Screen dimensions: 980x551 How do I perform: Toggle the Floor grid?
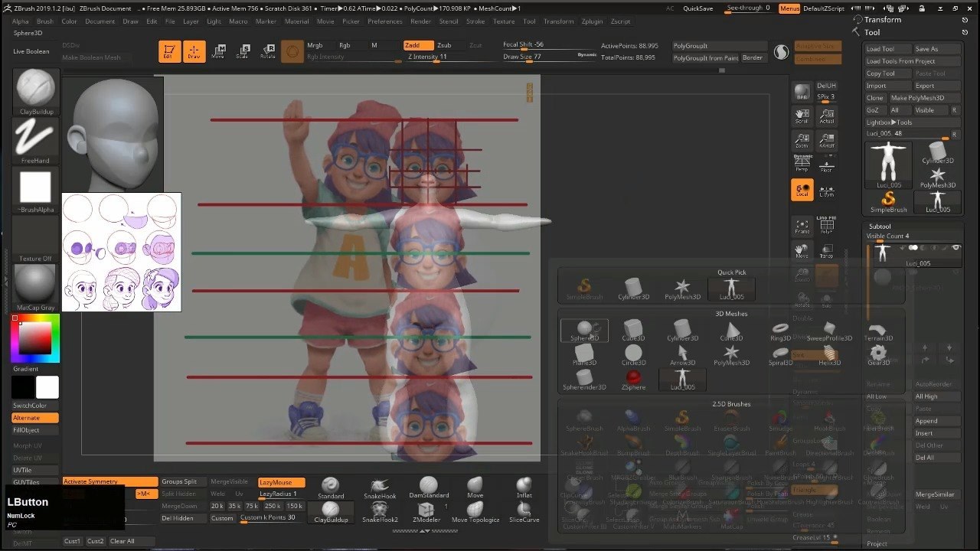[826, 164]
